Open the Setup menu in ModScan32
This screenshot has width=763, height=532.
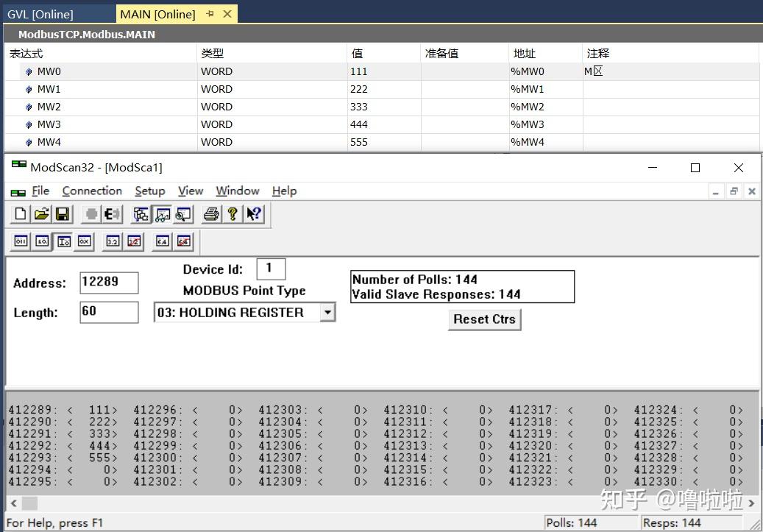coord(149,191)
